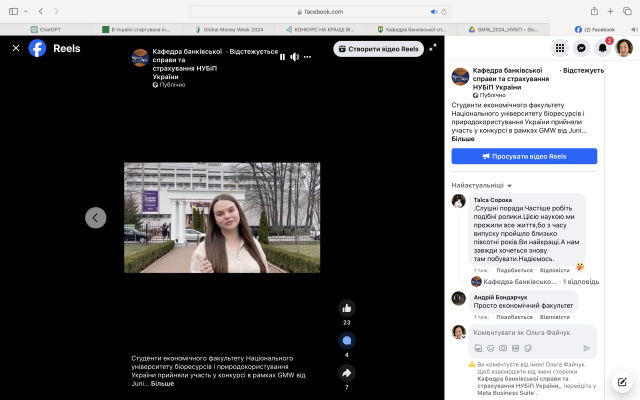Open page name in the right sidebar
The height and width of the screenshot is (400, 640).
tap(511, 79)
